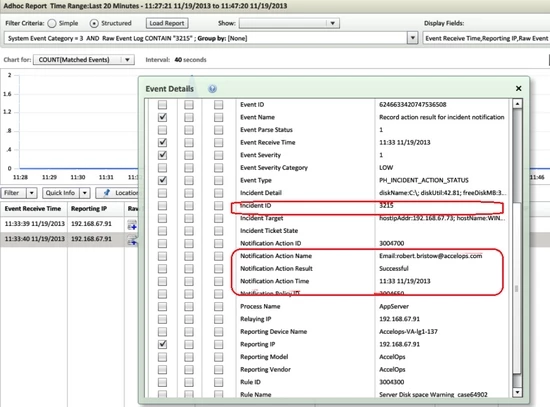Sort by Event Receive Time column header
The image size is (550, 407).
tap(33, 209)
